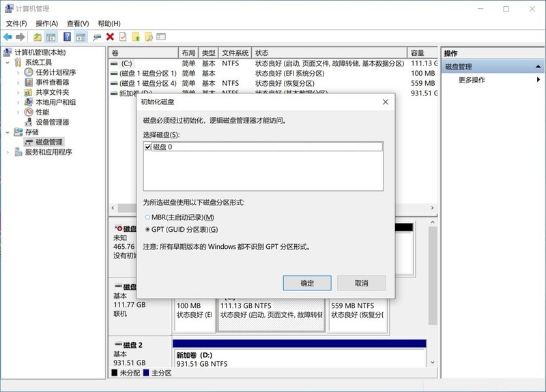Click right arrow of volume list scrollbar
546x392 pixels.
(x=432, y=208)
